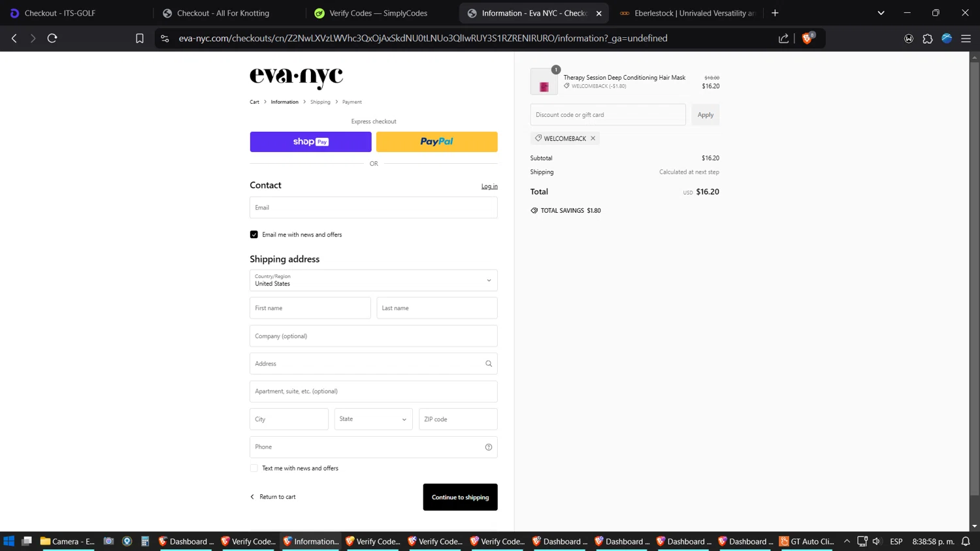This screenshot has width=980, height=551.
Task: Show hidden system tray icons
Action: click(x=847, y=541)
